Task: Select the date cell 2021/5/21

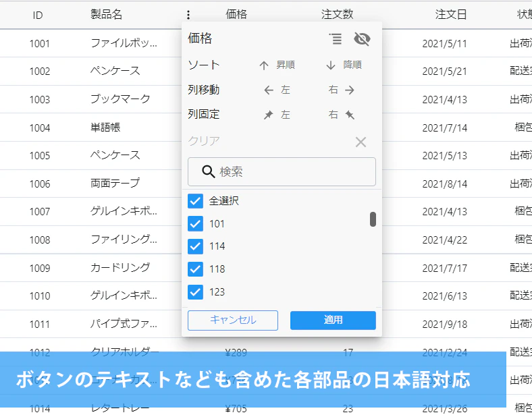Action: point(444,72)
